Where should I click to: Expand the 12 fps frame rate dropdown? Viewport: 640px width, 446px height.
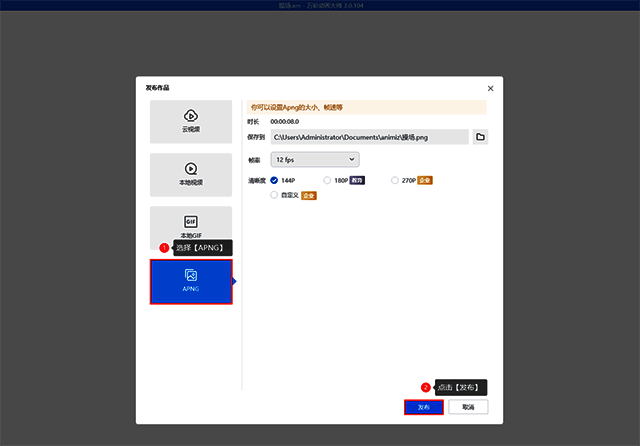(x=315, y=159)
